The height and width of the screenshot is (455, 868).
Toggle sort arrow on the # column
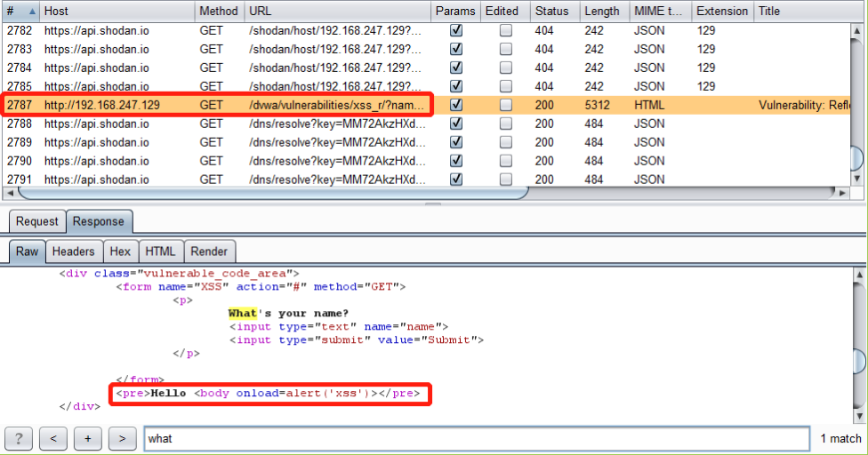pyautogui.click(x=32, y=11)
